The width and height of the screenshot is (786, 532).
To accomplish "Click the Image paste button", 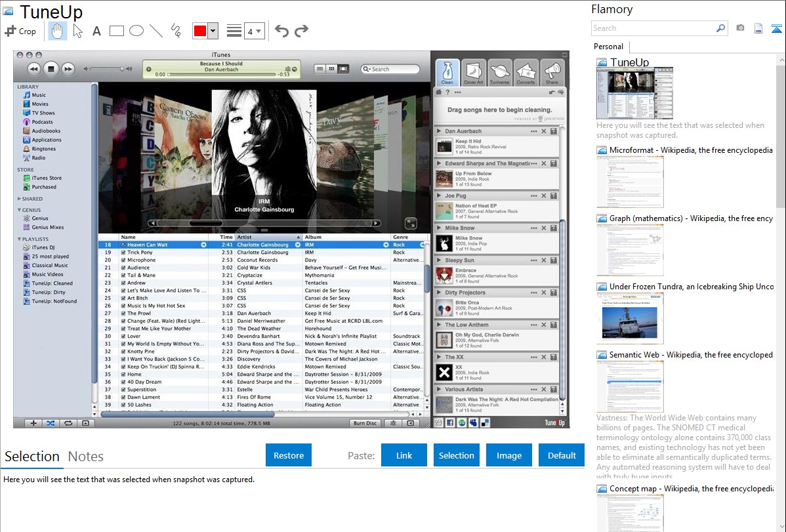I will pyautogui.click(x=509, y=455).
